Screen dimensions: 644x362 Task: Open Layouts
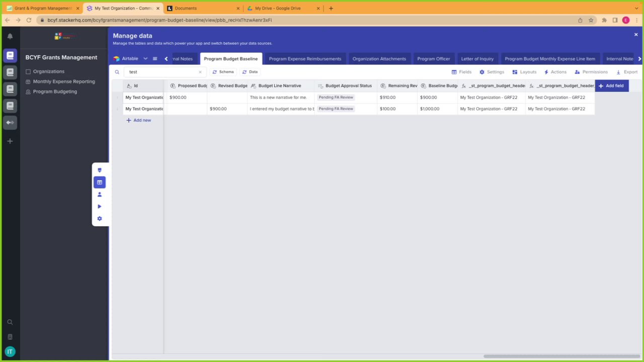[x=524, y=72]
